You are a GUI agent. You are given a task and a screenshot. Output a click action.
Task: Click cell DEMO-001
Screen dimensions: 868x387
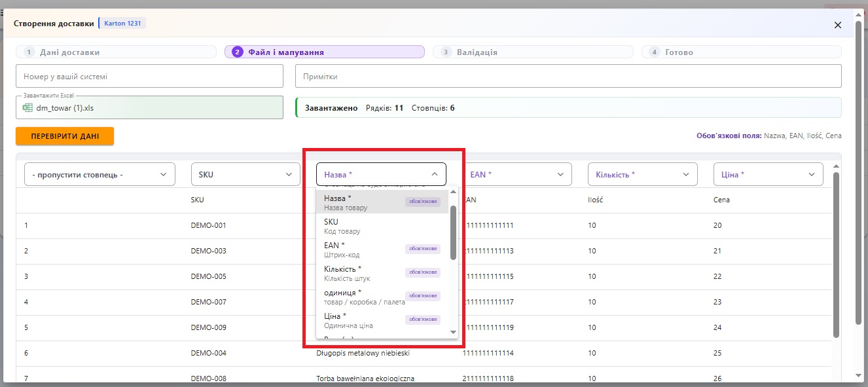(x=208, y=225)
